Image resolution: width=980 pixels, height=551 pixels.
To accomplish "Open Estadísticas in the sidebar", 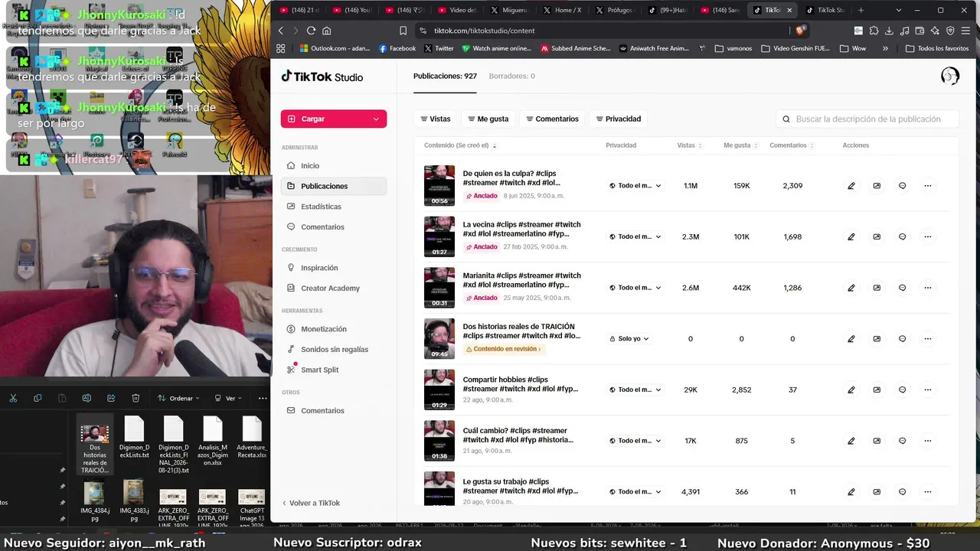I will click(334, 207).
